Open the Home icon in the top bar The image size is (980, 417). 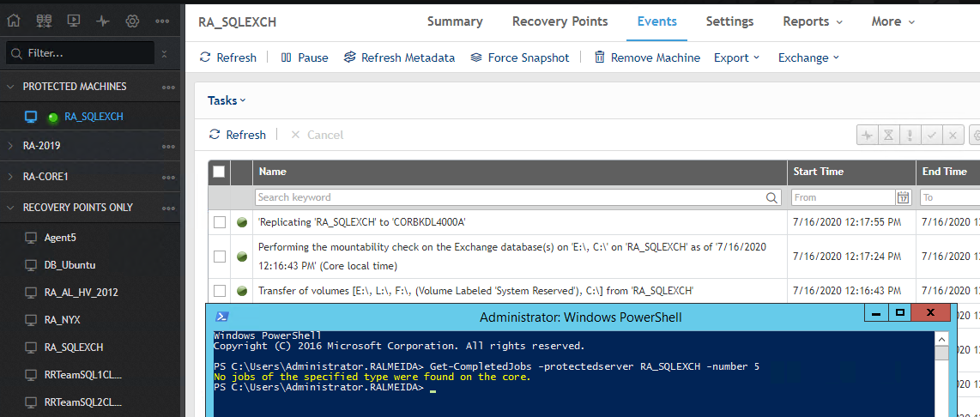pos(13,21)
